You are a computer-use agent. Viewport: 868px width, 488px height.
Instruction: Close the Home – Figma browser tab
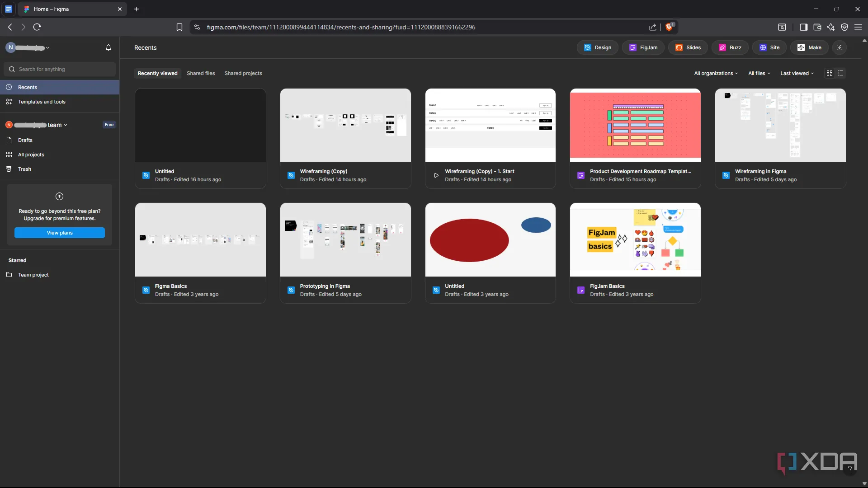coord(120,9)
